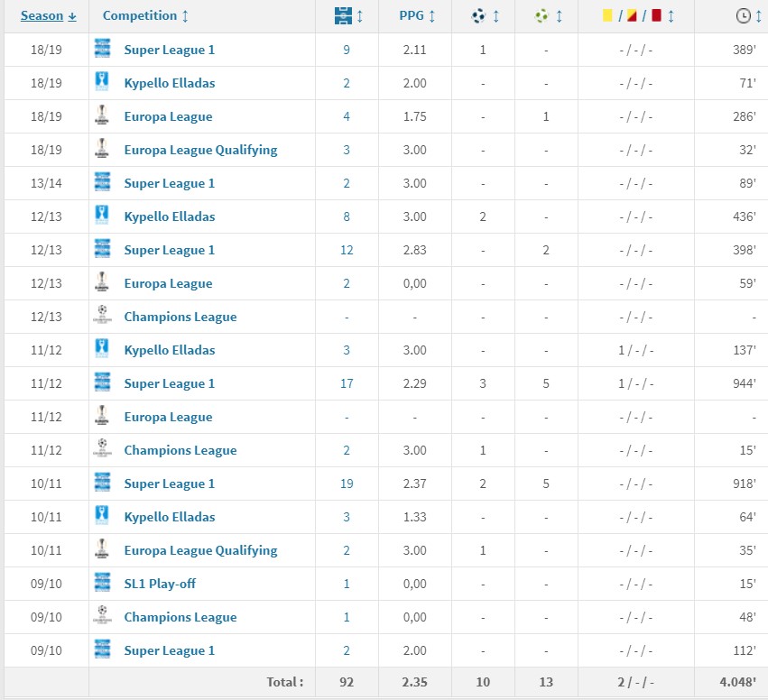Open the 13/14 Super League 1 link
Viewport: 768px width, 700px height.
[x=170, y=183]
